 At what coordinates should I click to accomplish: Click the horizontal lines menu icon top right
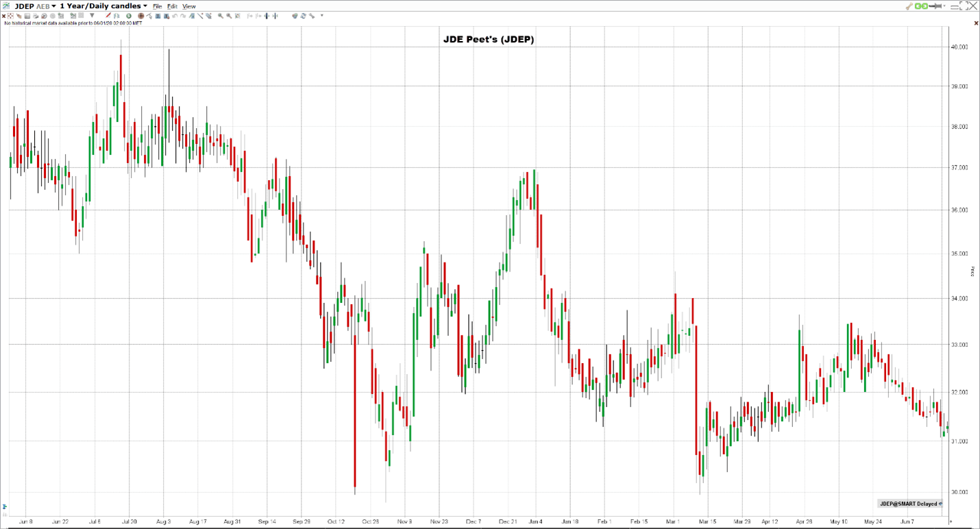955,6
